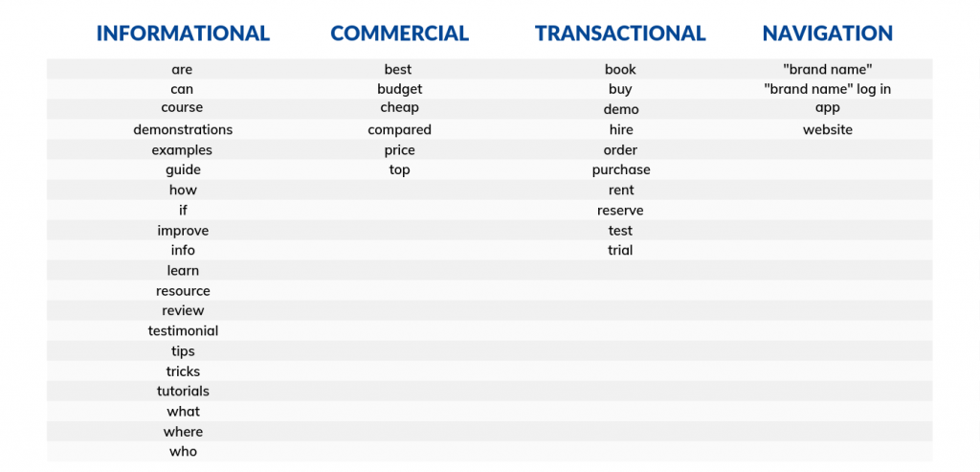
Task: Select the word "demonstrations" in Informational
Action: coord(183,129)
